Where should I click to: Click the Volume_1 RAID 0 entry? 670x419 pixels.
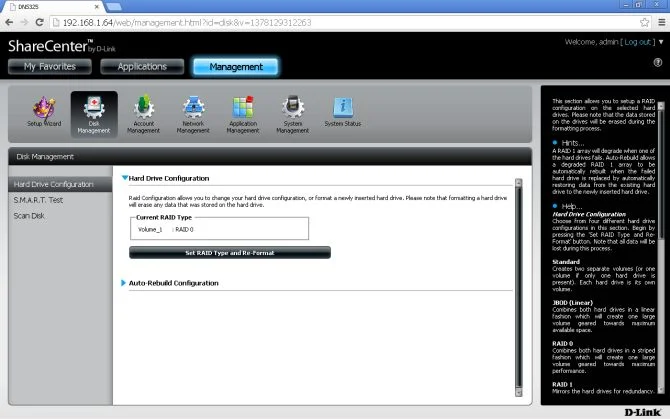click(166, 229)
